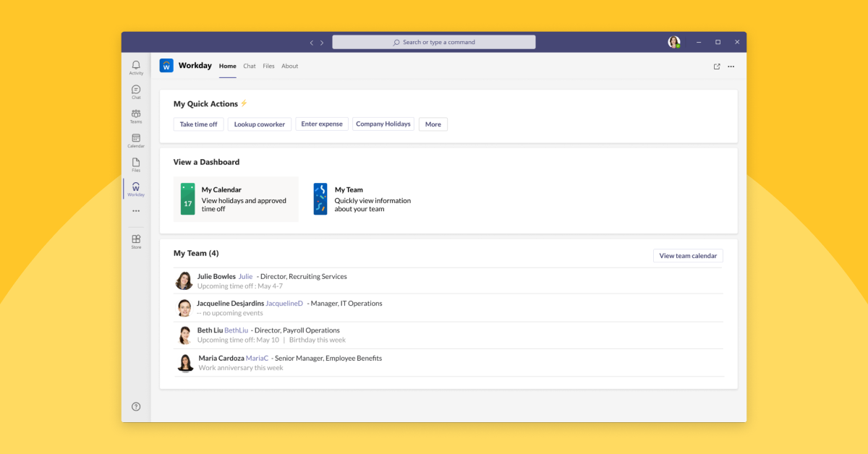Open the Chat section in the sidebar
This screenshot has height=454, width=868.
click(x=135, y=92)
